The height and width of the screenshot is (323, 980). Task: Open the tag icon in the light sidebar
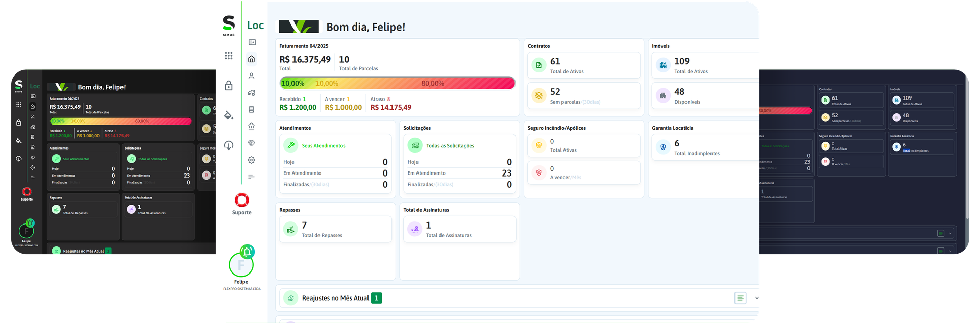coord(252,143)
